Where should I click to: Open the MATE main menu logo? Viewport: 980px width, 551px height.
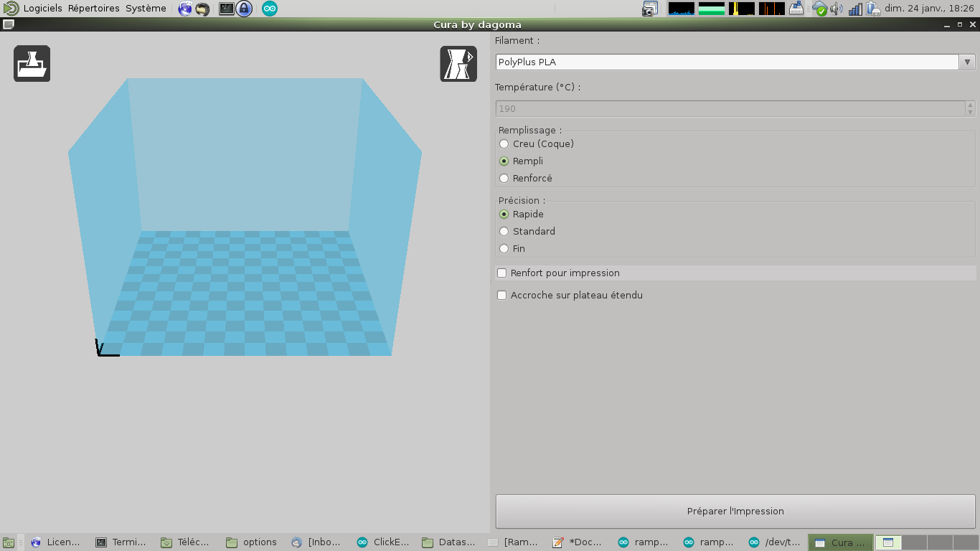click(x=11, y=9)
